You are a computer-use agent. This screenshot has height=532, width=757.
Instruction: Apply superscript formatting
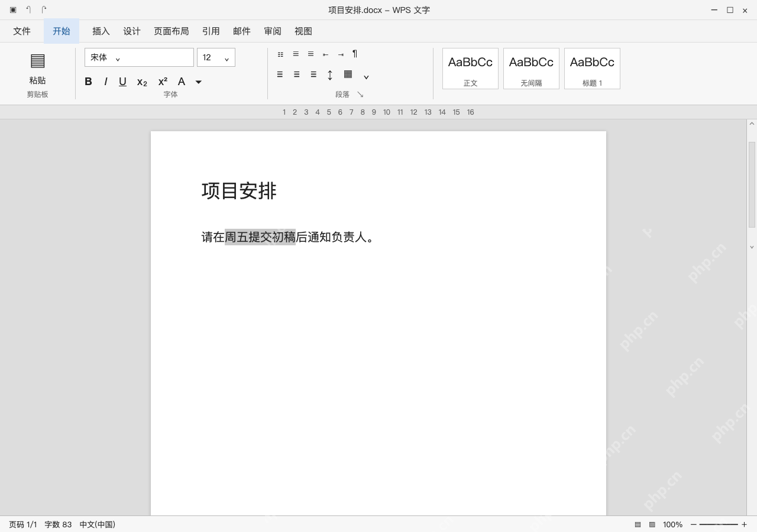tap(163, 82)
